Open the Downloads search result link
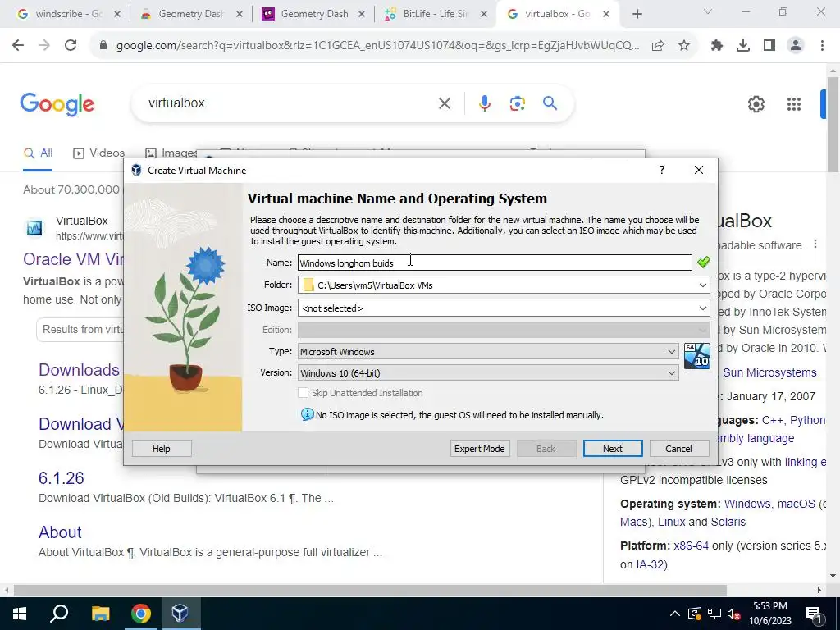This screenshot has height=630, width=840. click(x=80, y=370)
